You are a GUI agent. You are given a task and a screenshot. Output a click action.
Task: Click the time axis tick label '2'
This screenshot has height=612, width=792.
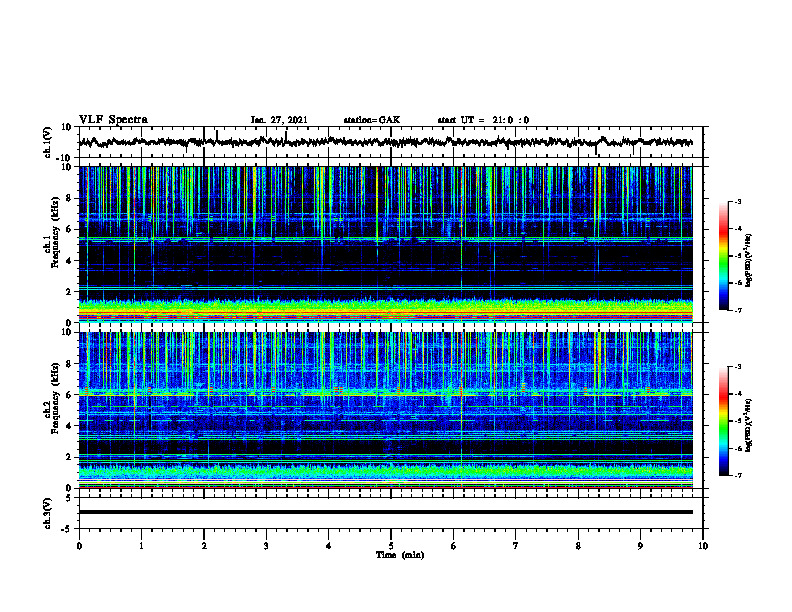204,546
